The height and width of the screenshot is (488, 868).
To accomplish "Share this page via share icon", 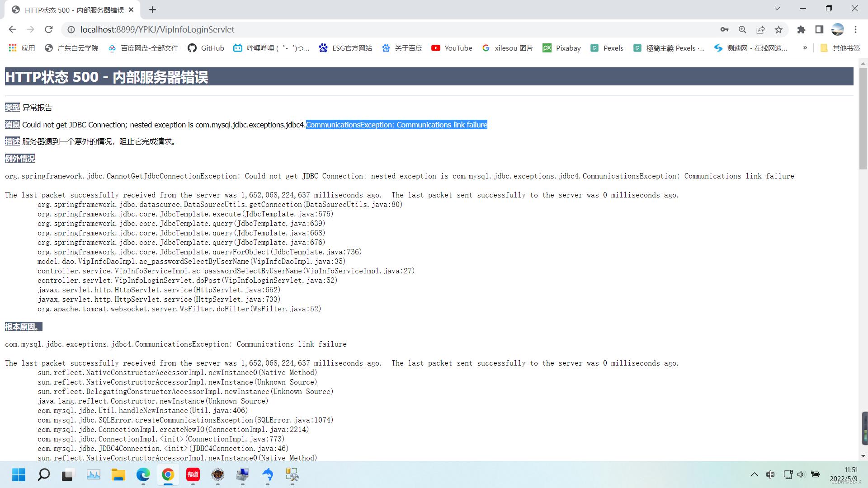I will 760,29.
